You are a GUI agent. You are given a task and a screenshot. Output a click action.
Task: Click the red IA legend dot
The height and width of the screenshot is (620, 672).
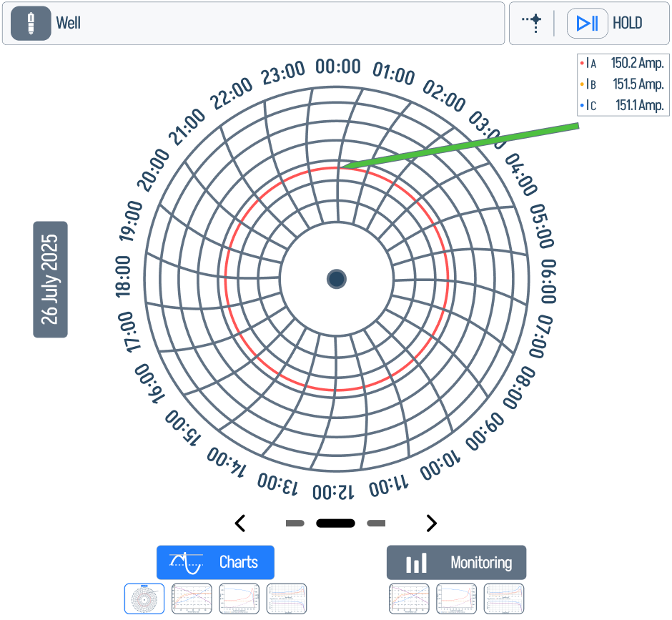click(582, 64)
